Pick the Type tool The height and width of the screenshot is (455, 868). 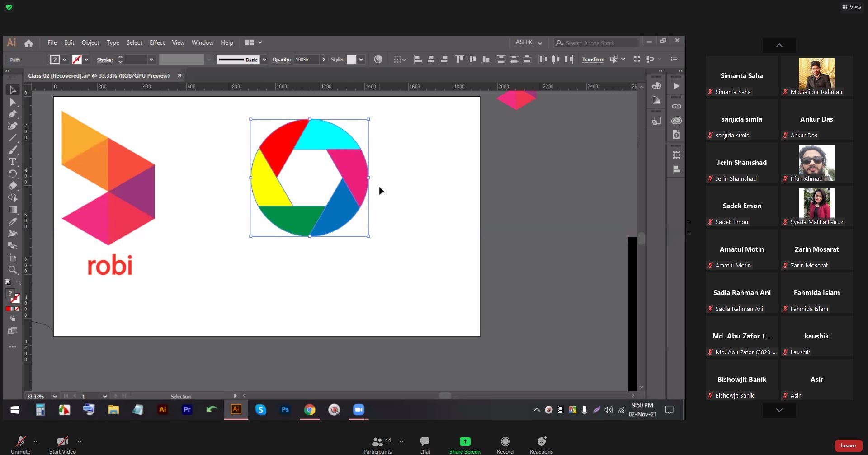tap(13, 162)
